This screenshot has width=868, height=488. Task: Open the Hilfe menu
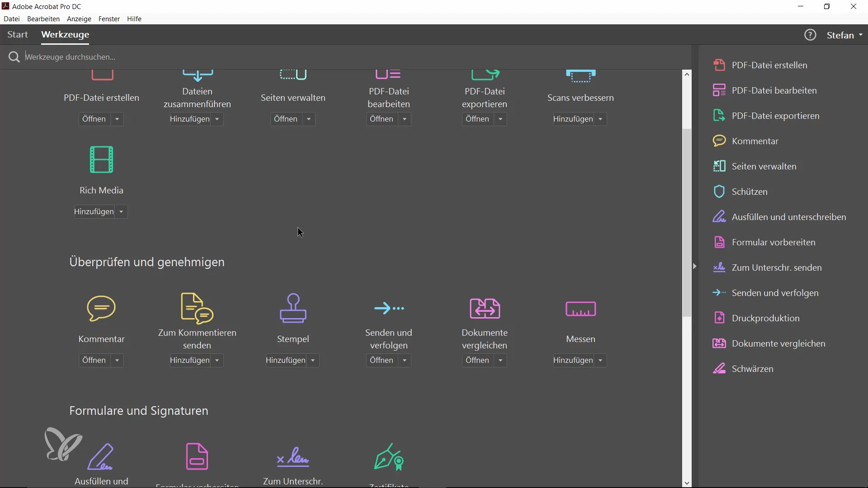coord(134,19)
